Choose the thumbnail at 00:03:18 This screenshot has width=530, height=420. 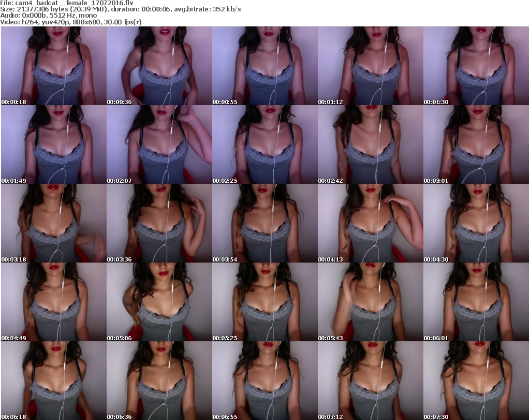tap(54, 223)
